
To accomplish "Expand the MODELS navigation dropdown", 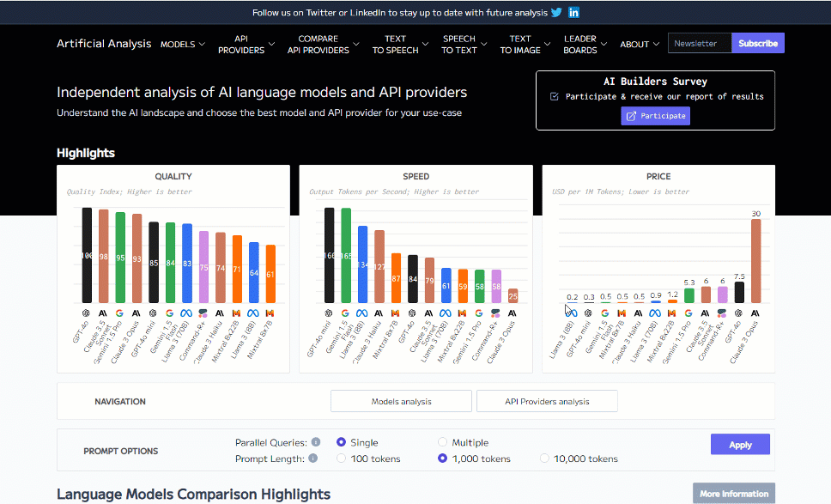I will [183, 44].
